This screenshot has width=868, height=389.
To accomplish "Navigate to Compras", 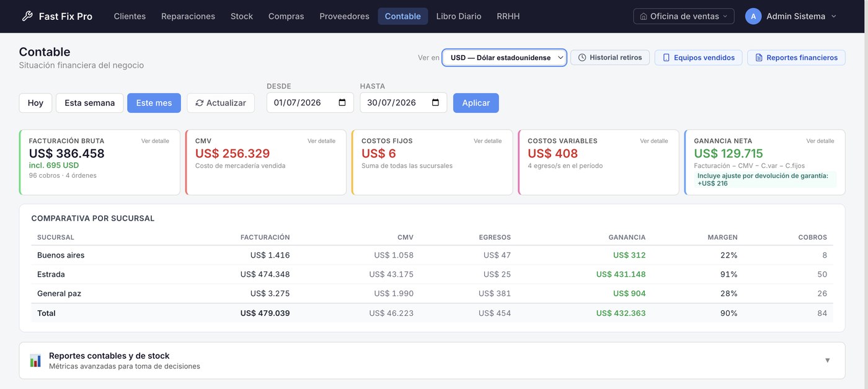I will point(286,16).
